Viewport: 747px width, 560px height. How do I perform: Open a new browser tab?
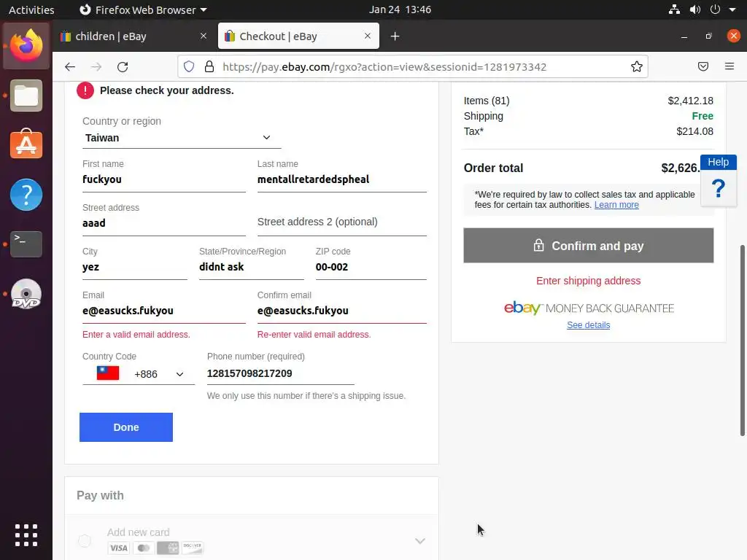(395, 36)
